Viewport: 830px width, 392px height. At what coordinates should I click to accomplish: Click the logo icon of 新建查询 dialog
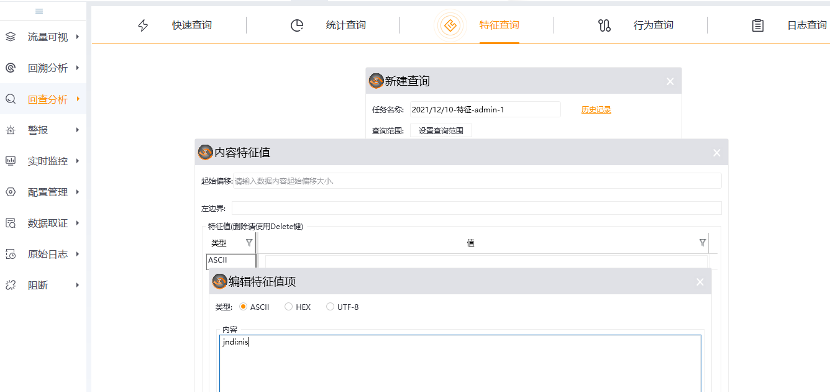coord(375,81)
